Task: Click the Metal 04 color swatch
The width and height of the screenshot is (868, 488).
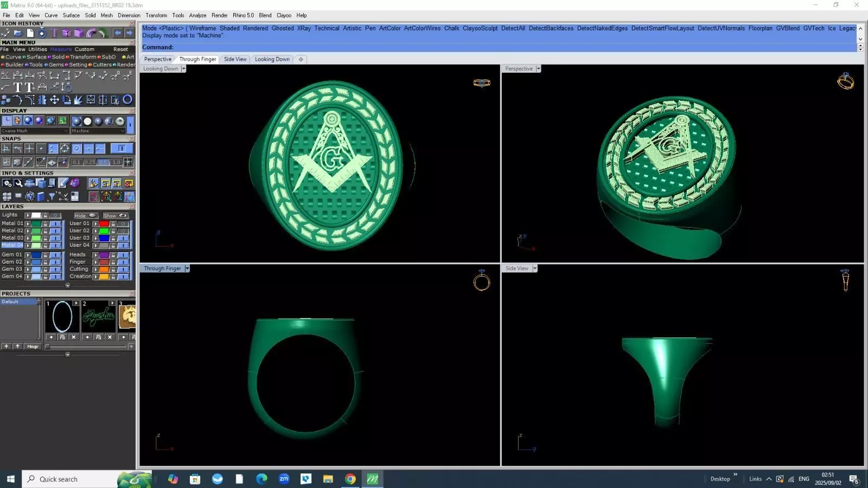Action: [36, 245]
